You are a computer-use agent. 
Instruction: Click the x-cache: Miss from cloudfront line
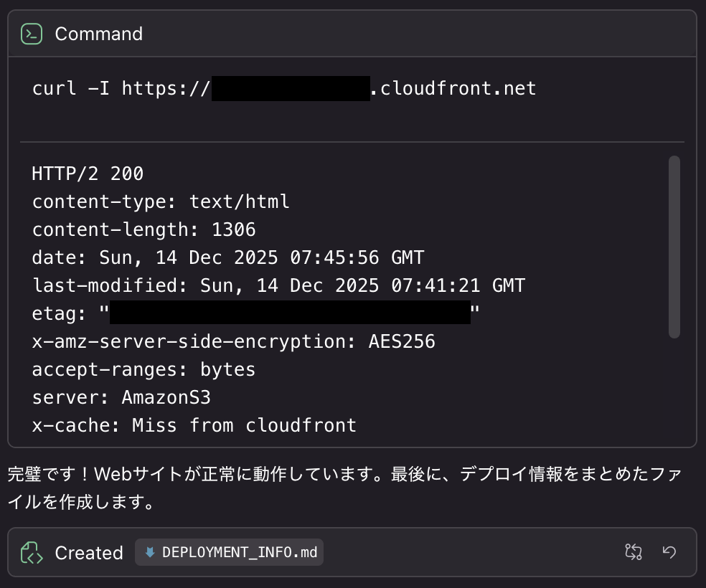(194, 425)
